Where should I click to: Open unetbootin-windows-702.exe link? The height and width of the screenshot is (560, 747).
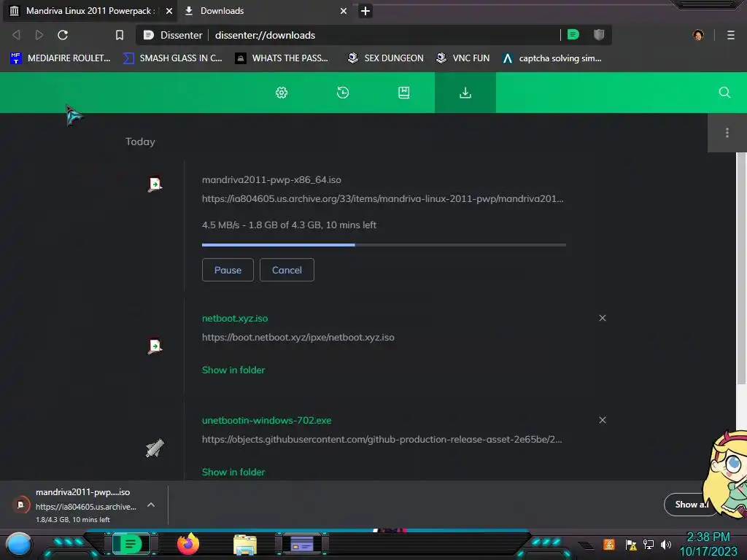click(x=267, y=421)
